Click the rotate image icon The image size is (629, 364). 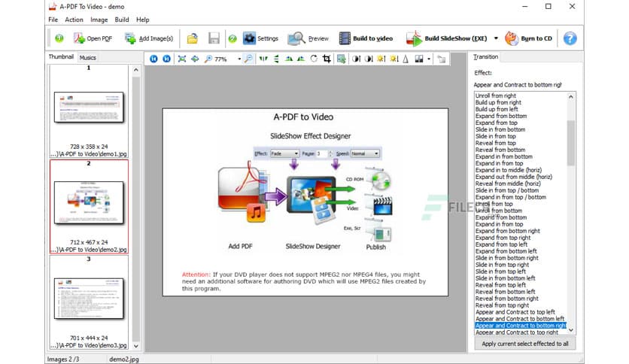point(314,59)
